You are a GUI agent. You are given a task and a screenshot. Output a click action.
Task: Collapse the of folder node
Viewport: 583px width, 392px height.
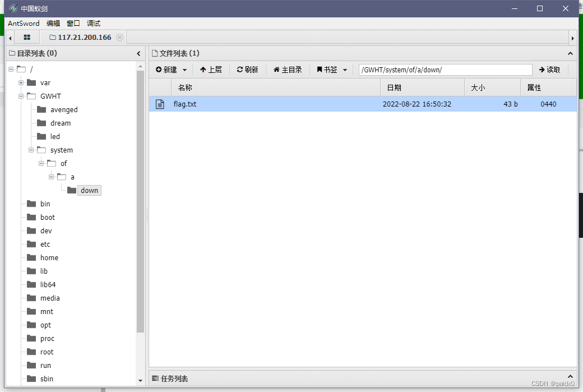(41, 163)
